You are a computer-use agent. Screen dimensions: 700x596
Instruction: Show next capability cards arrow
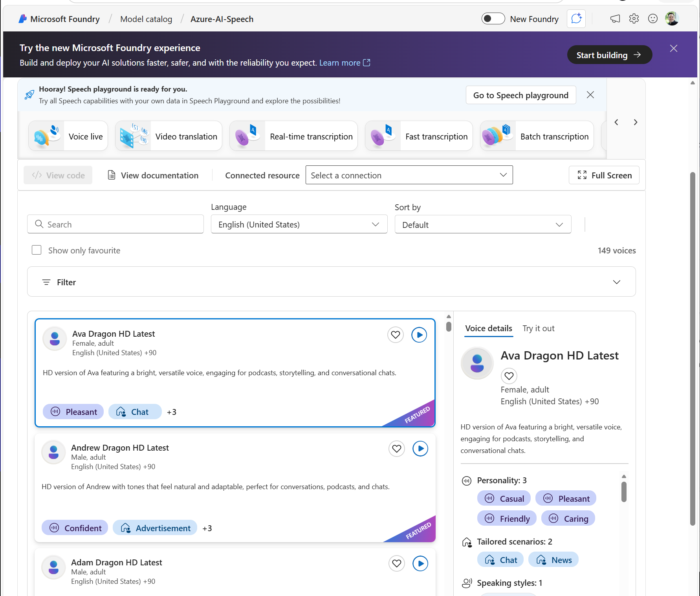tap(636, 122)
